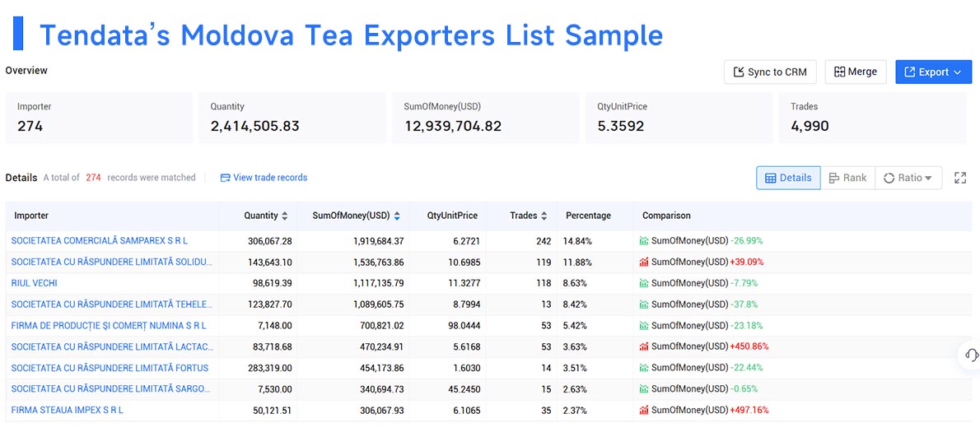Click the Merge button
Viewport: 980px width, 432px height.
(856, 72)
